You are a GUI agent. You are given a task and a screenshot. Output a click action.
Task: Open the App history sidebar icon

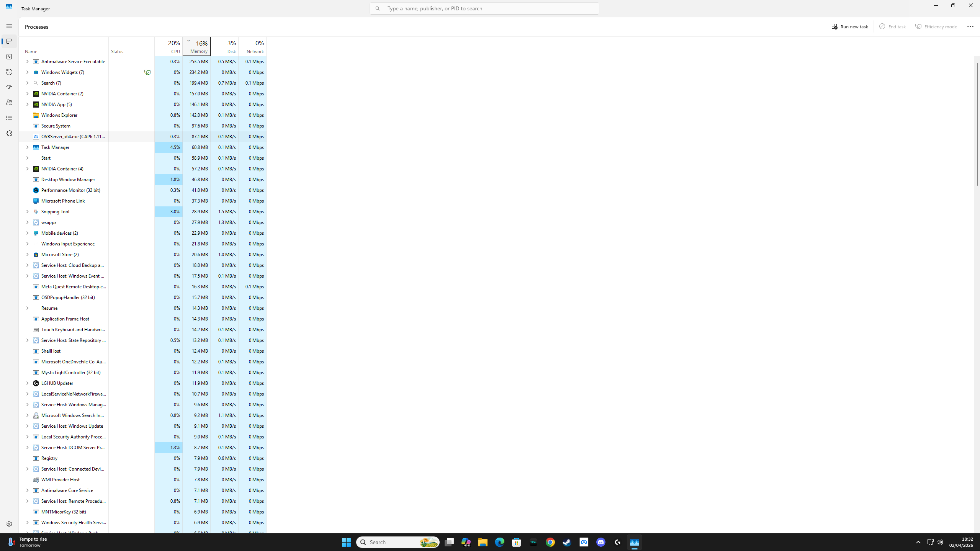[9, 72]
